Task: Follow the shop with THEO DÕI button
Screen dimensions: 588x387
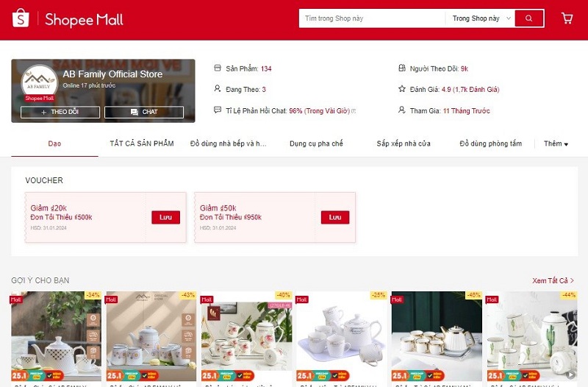Action: coord(60,113)
